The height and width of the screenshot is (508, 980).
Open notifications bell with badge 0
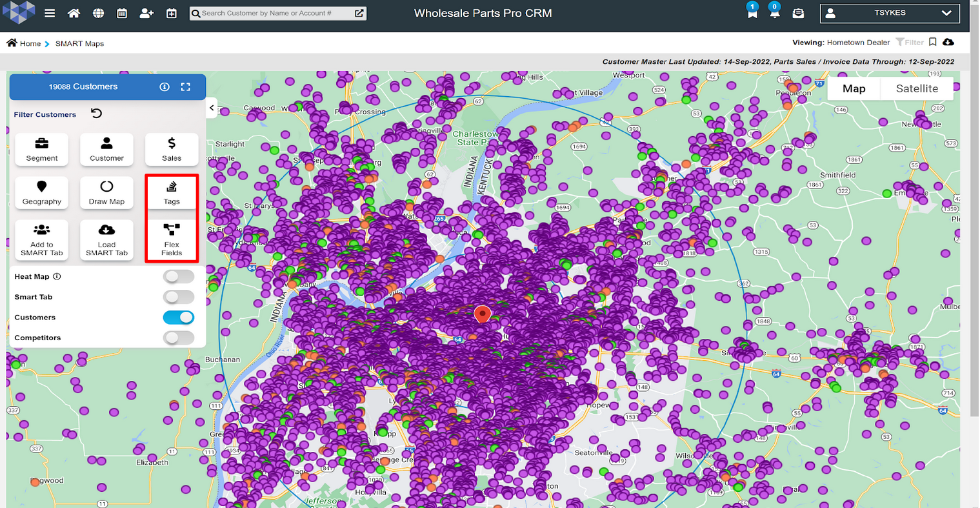774,12
